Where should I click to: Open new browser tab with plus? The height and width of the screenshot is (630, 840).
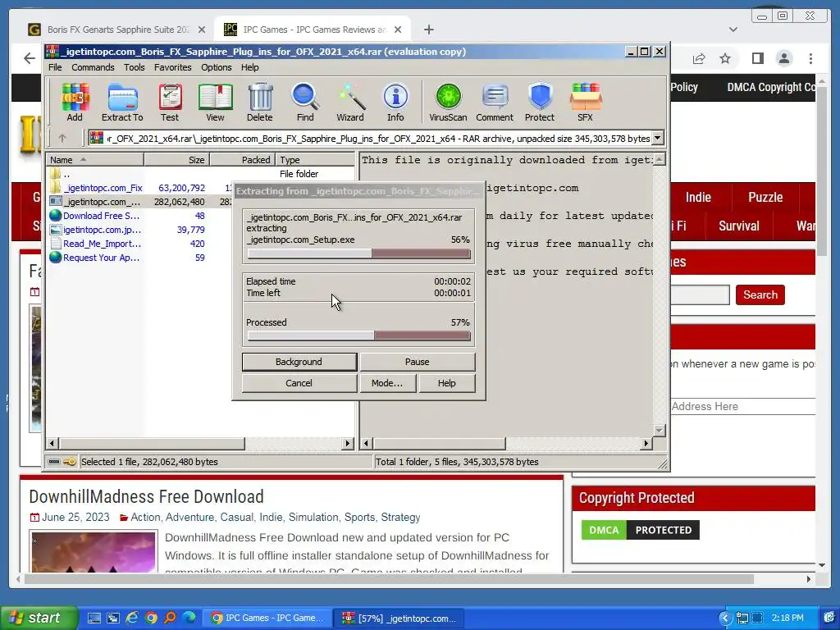(428, 30)
